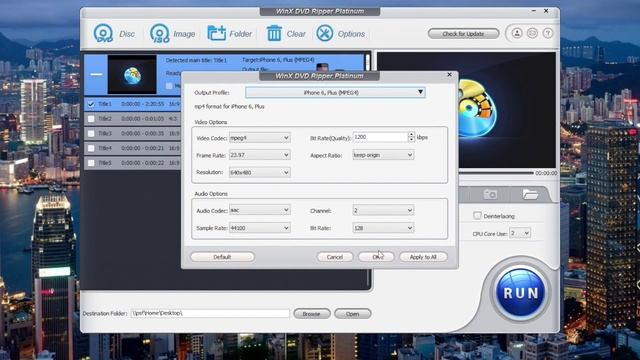This screenshot has height=360, width=640.
Task: Open the Sample Rate dropdown
Action: coord(260,228)
